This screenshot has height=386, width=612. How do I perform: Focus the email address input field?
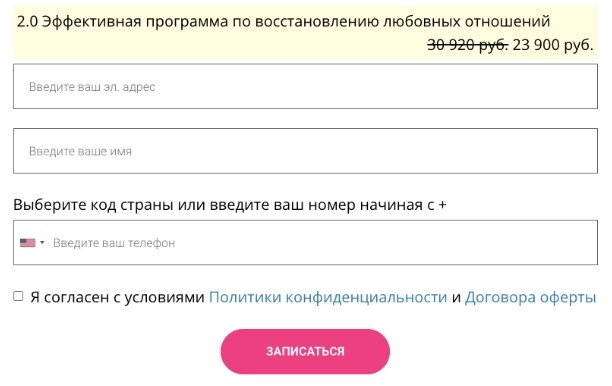coord(305,86)
